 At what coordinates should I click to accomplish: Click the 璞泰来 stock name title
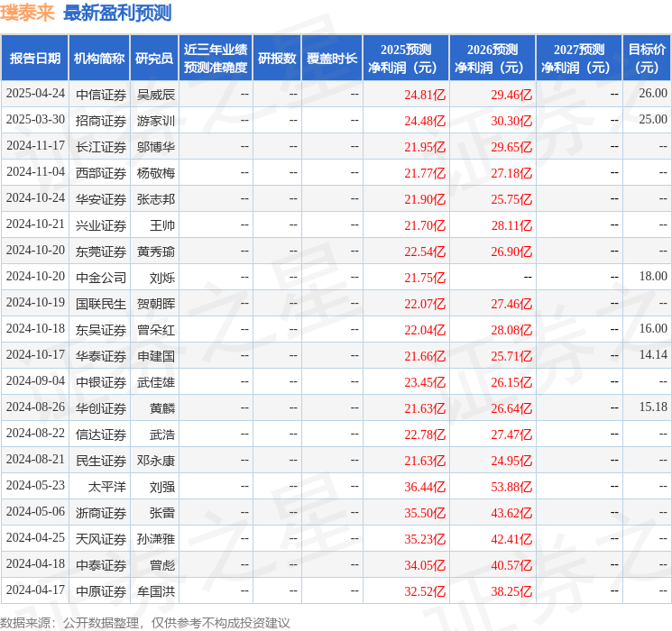click(x=27, y=13)
